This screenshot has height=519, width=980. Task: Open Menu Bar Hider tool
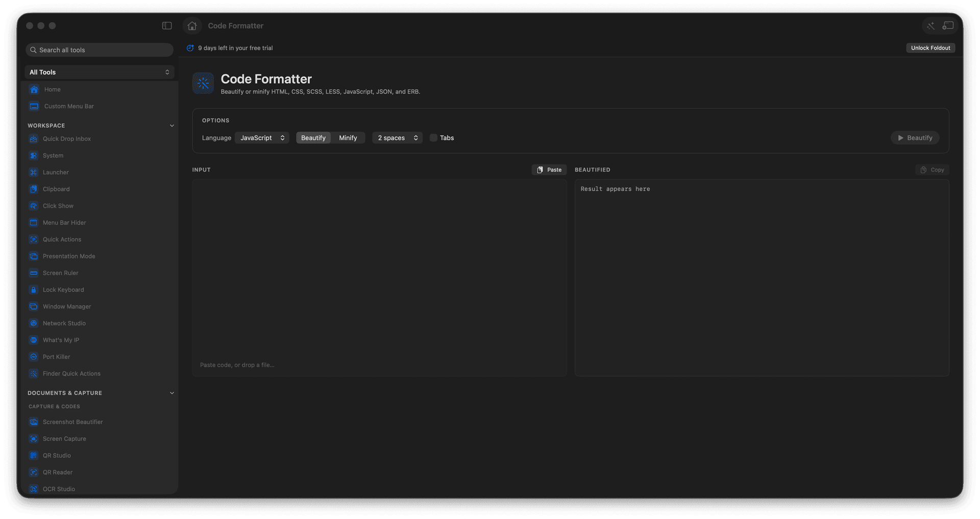tap(100, 223)
